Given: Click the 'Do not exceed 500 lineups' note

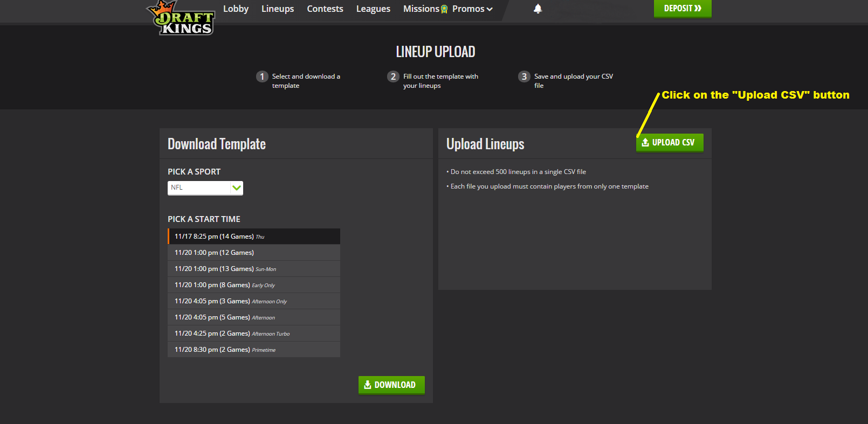Looking at the screenshot, I should pyautogui.click(x=516, y=172).
